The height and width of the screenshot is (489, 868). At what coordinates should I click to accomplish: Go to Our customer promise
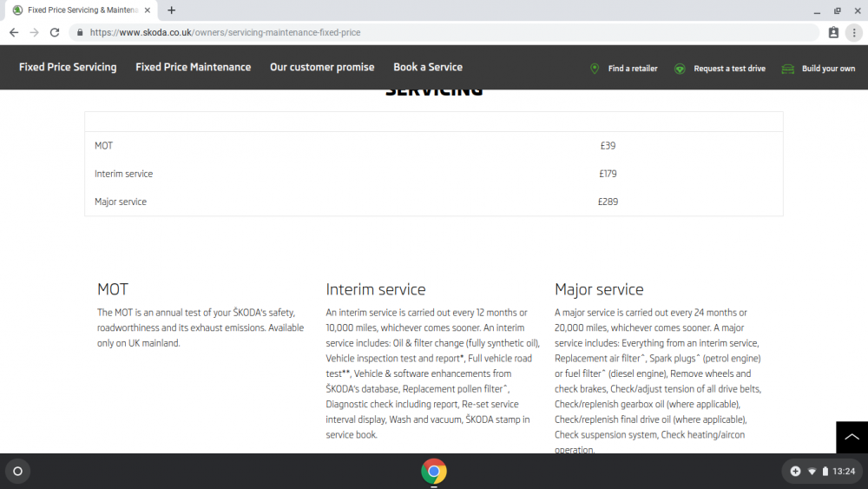(x=322, y=67)
